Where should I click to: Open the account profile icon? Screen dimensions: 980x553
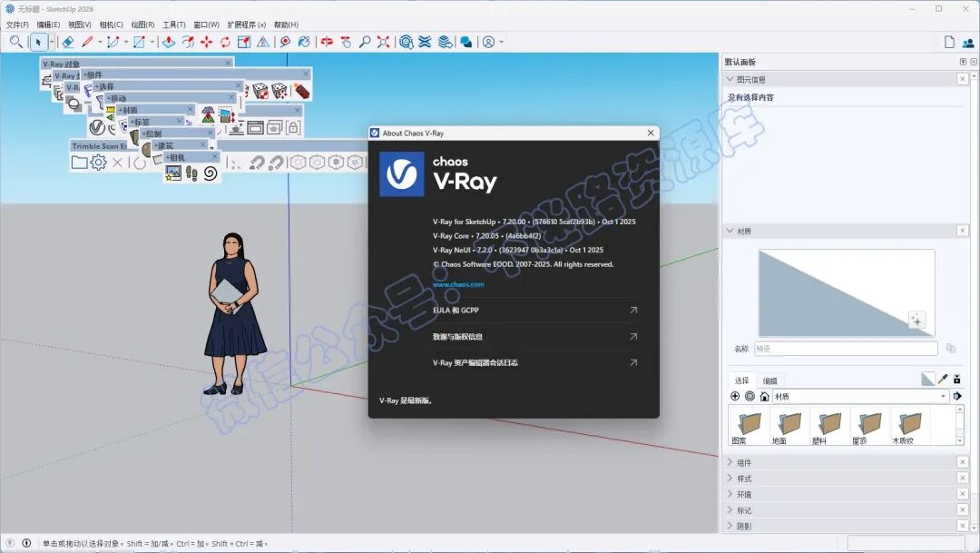point(489,42)
